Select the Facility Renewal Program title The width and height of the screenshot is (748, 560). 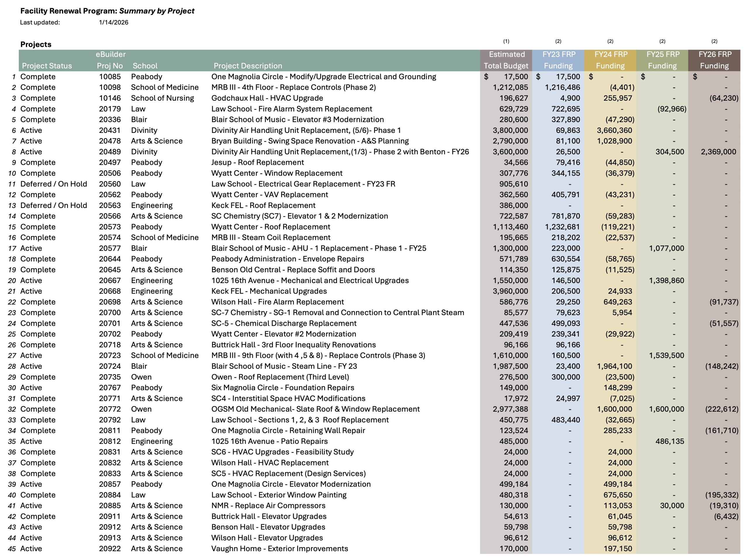tap(107, 11)
